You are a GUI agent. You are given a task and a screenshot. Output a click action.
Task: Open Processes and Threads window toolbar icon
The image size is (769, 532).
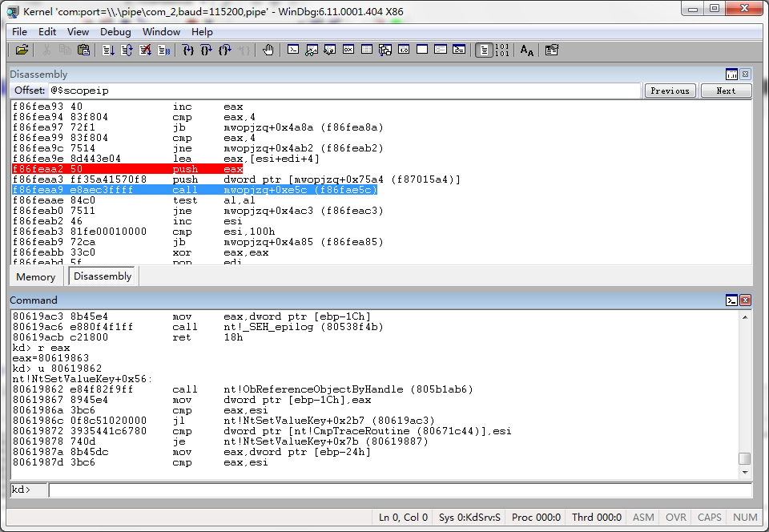441,50
